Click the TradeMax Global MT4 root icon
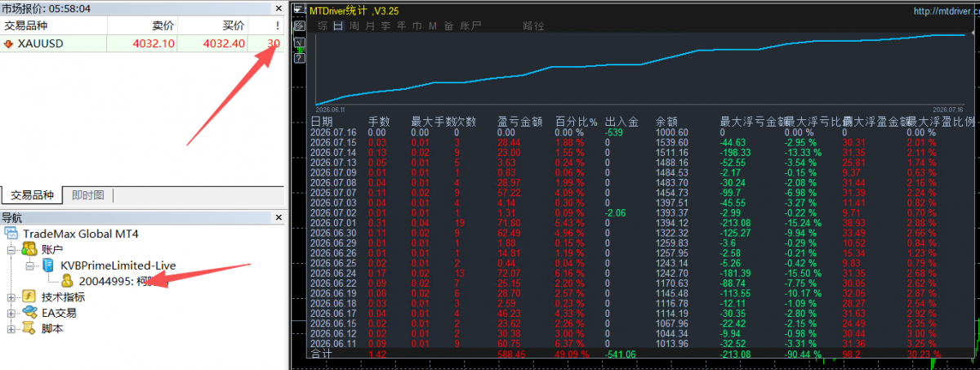The height and width of the screenshot is (370, 980). (x=11, y=234)
